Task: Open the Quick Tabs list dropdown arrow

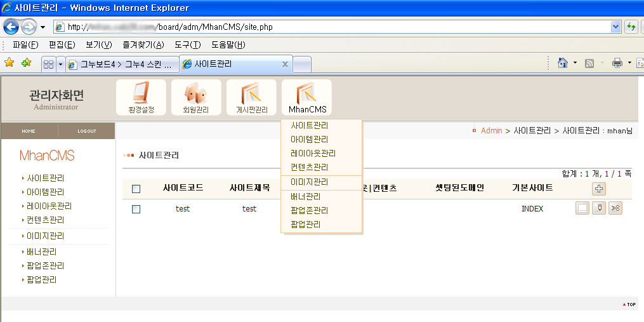Action: [60, 64]
